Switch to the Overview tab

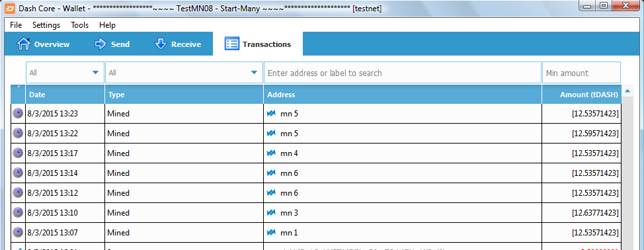pyautogui.click(x=43, y=44)
